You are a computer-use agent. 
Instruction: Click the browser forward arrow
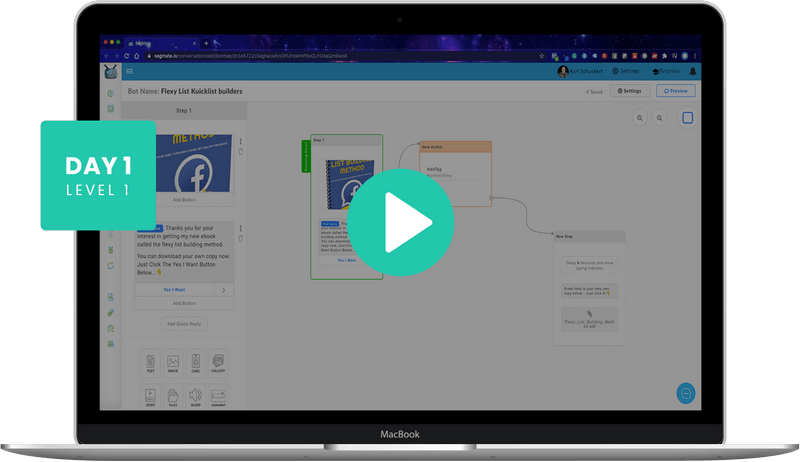[116, 56]
